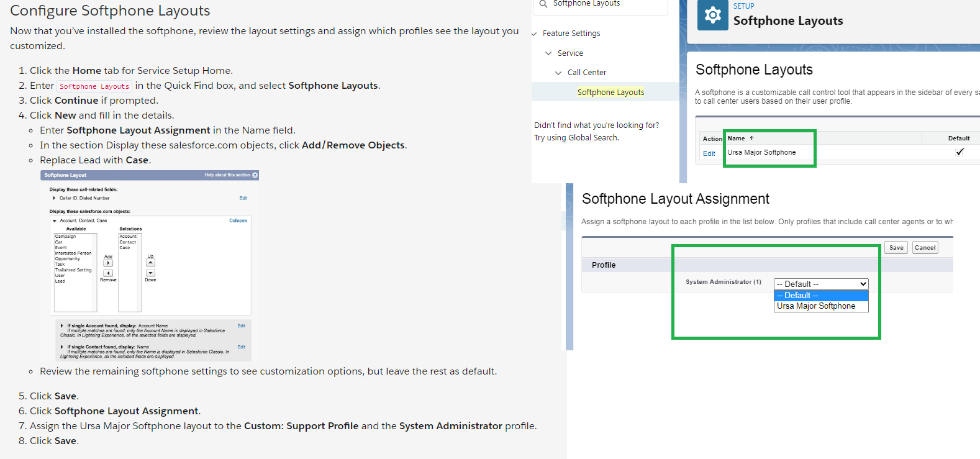
Task: Click the Collapse link for salesforce.com objects
Action: 238,220
